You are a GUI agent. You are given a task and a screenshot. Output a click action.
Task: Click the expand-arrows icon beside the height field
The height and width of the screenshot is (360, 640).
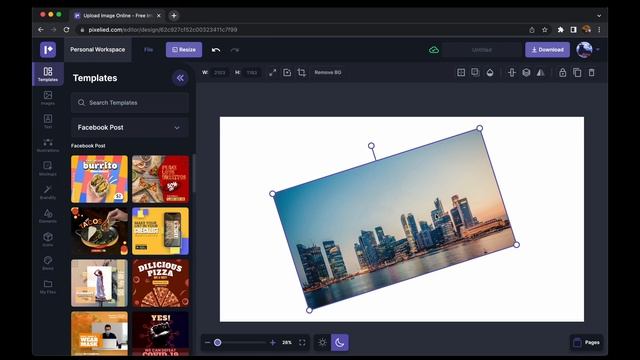(x=272, y=72)
